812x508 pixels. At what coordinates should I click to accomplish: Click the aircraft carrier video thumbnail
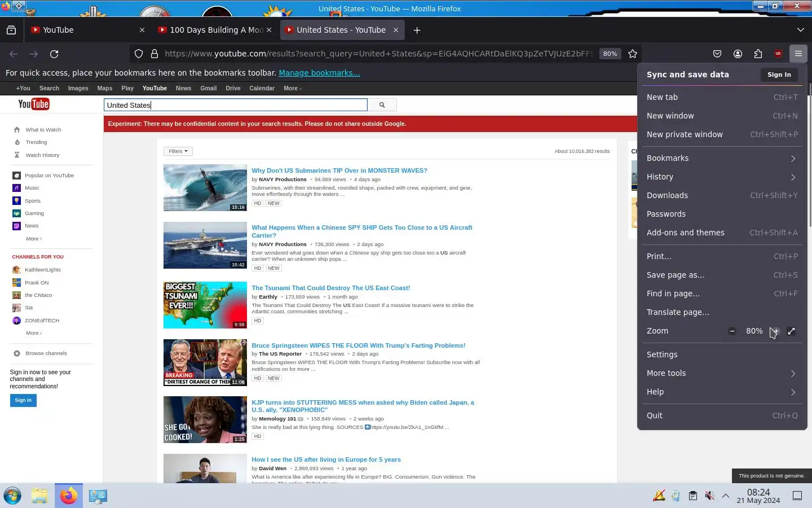[205, 246]
